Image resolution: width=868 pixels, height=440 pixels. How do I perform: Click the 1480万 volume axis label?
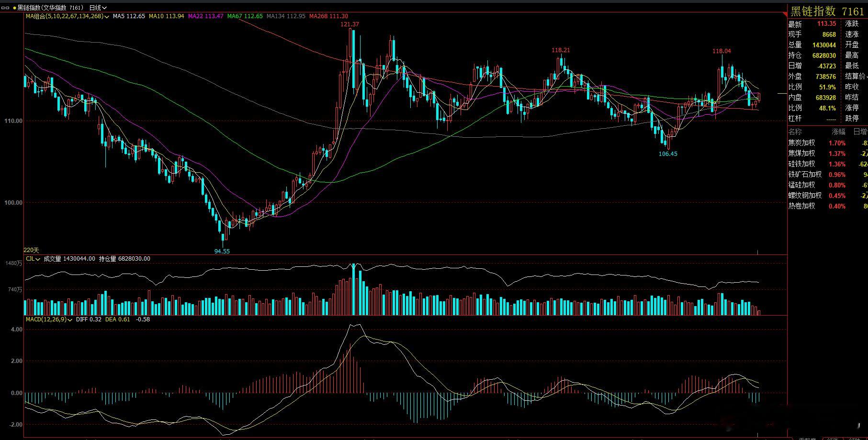pyautogui.click(x=13, y=264)
